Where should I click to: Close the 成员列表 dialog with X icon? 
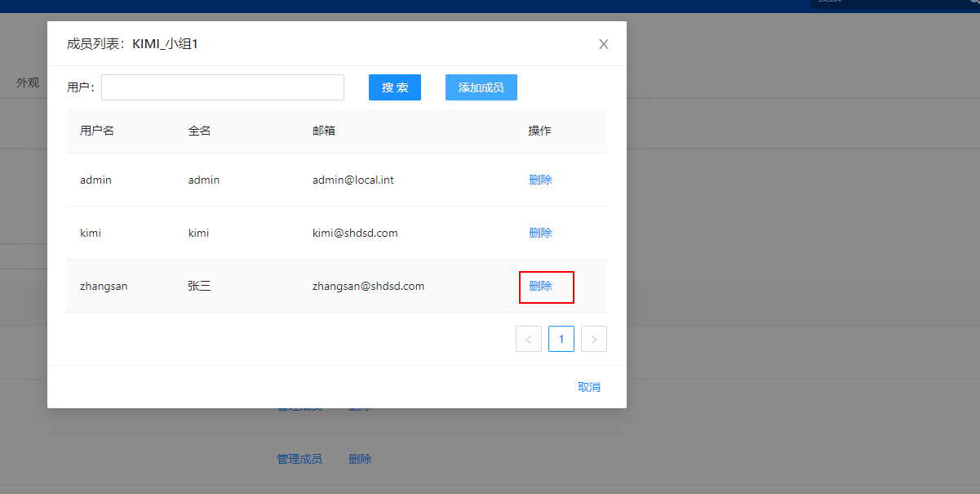point(604,44)
